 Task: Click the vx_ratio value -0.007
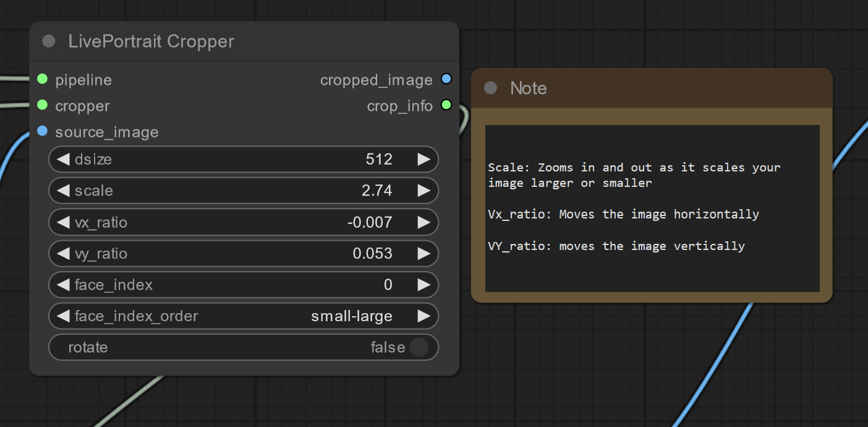point(370,222)
